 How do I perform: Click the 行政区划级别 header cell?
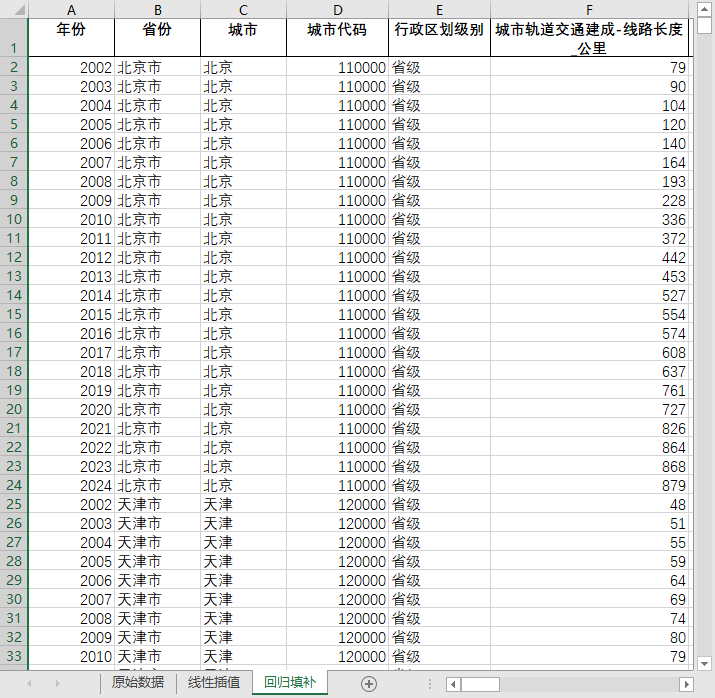[439, 38]
